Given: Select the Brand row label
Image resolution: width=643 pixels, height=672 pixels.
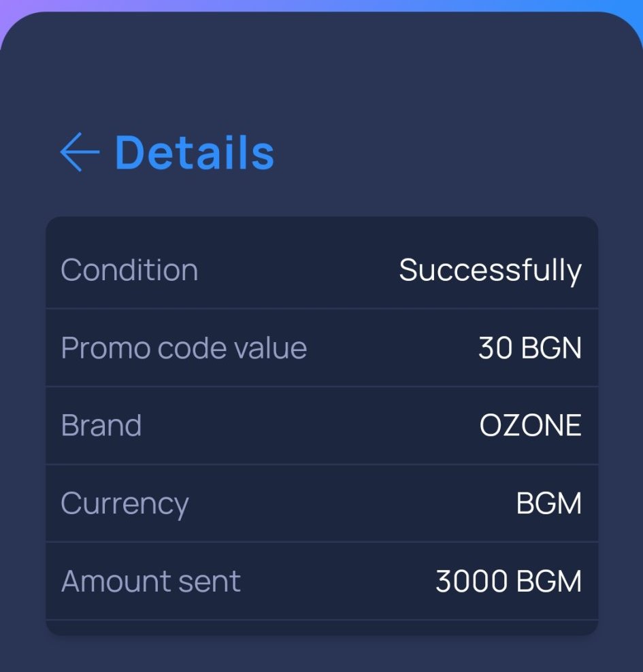Looking at the screenshot, I should click(x=101, y=426).
